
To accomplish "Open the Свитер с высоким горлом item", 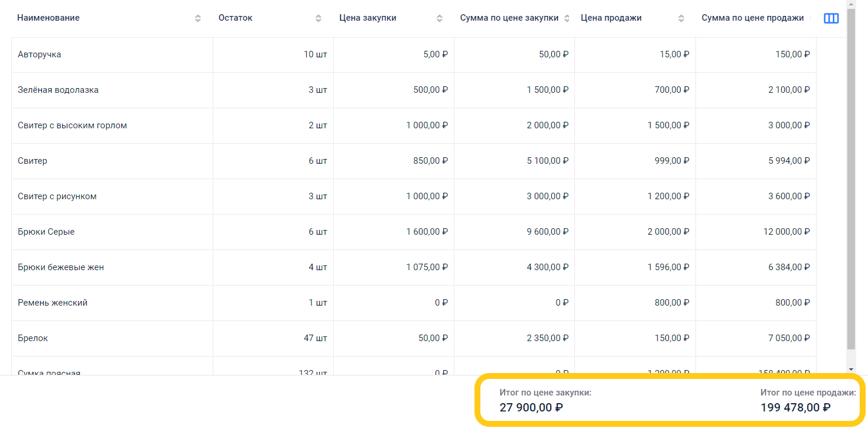I will 72,125.
